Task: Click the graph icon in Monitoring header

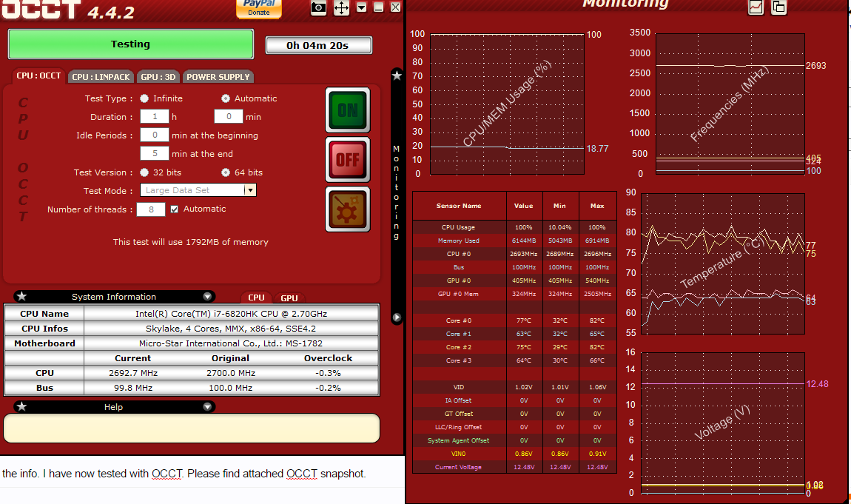Action: point(756,7)
